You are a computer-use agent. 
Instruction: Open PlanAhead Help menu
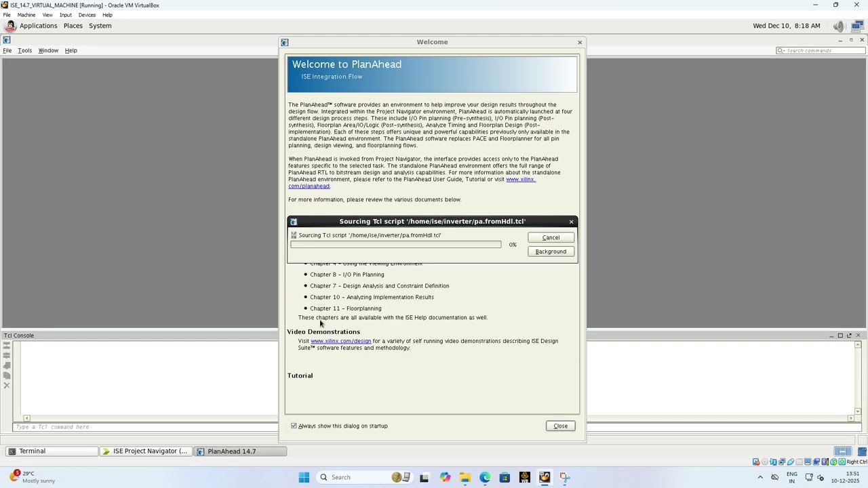71,51
